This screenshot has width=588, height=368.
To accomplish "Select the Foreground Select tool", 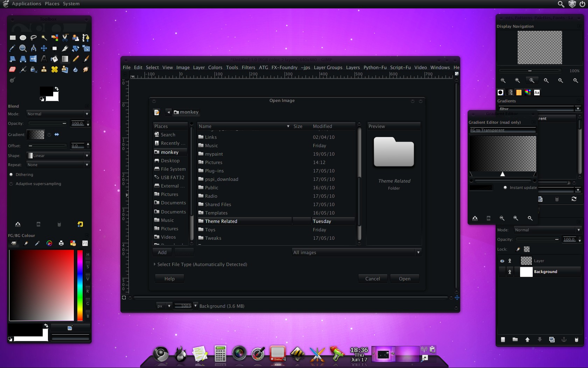I will (x=76, y=38).
